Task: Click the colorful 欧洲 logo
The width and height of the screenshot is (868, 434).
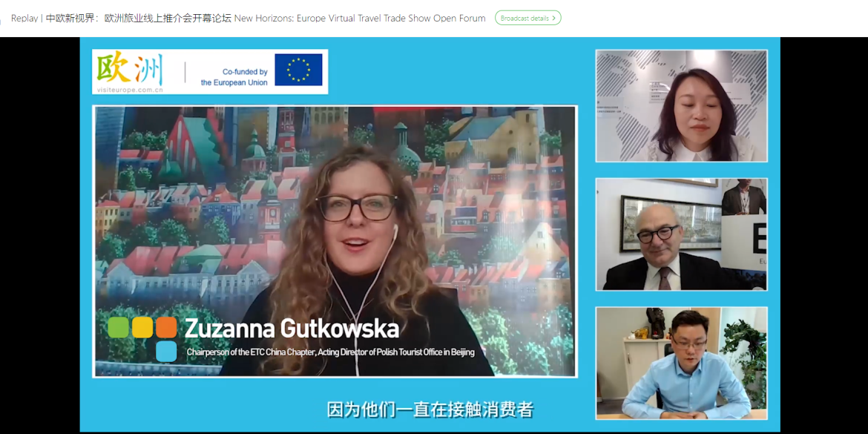Action: click(x=130, y=68)
